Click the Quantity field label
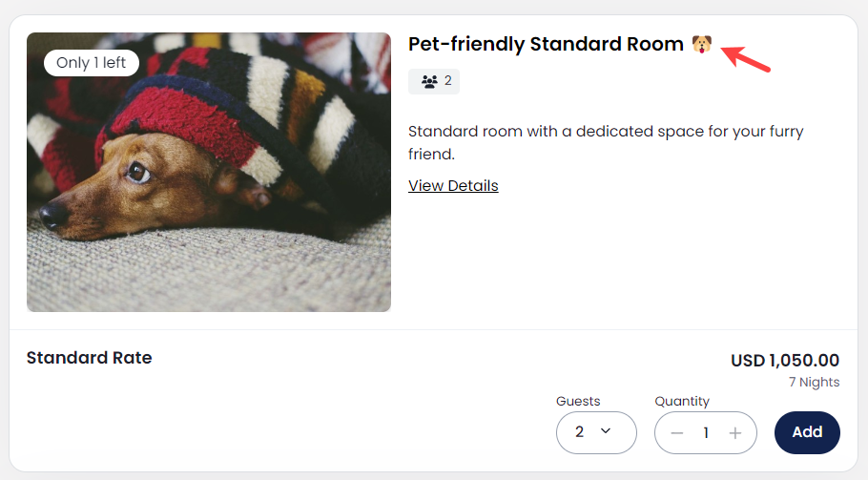 tap(682, 401)
